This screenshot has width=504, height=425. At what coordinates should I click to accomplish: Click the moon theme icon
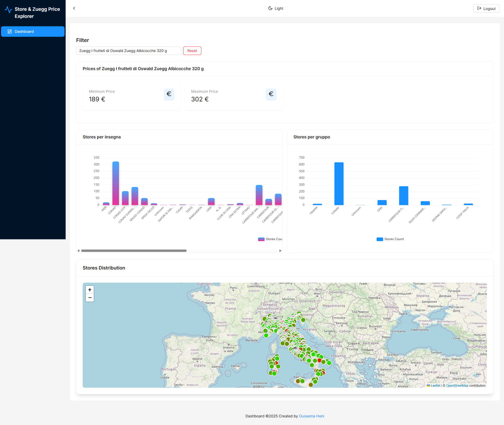coord(270,8)
